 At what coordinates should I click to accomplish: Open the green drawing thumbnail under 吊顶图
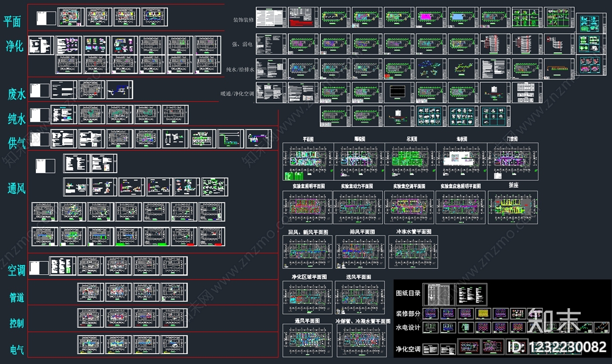[x=410, y=162]
